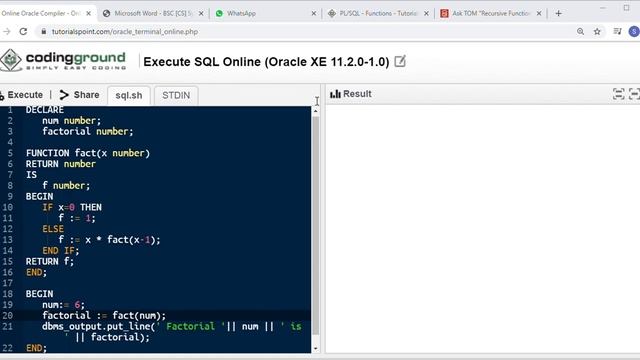
Task: Click the first fullscreen icon in Result panel
Action: tap(618, 94)
